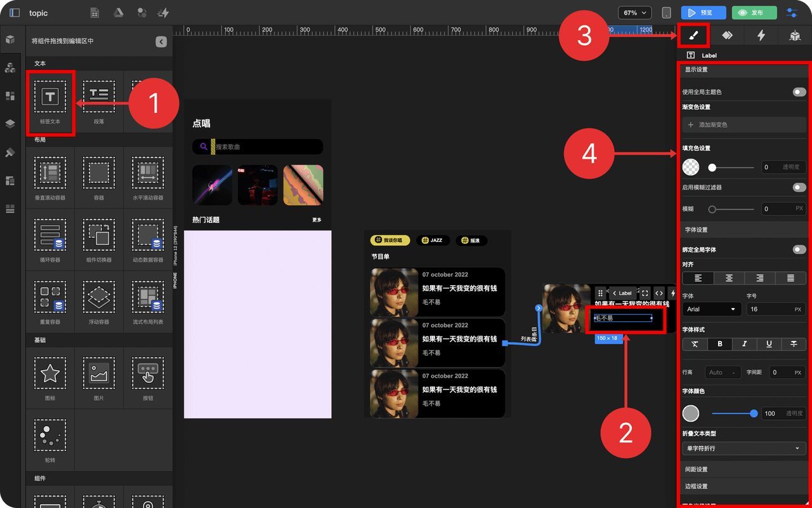
Task: Open the 字体颜色 font color swatch
Action: [691, 413]
